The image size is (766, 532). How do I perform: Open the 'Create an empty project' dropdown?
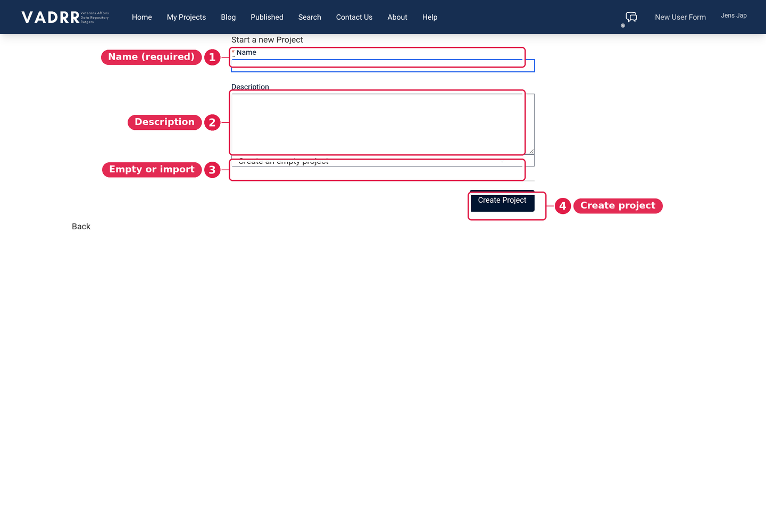click(x=382, y=161)
